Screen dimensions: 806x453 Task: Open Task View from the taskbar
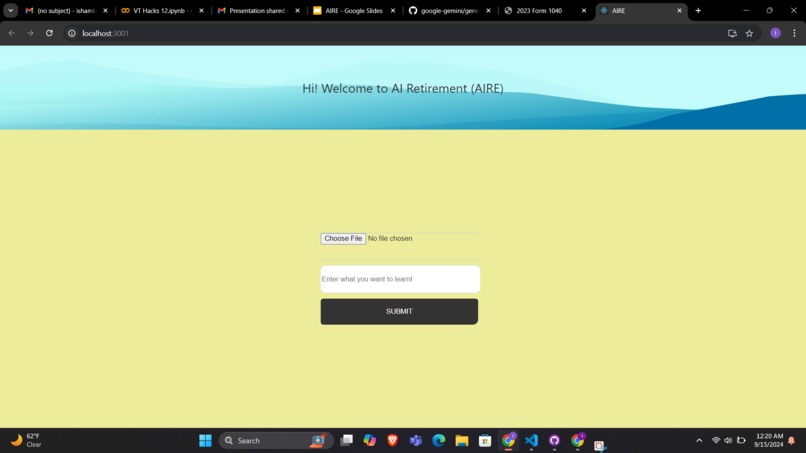pyautogui.click(x=347, y=441)
